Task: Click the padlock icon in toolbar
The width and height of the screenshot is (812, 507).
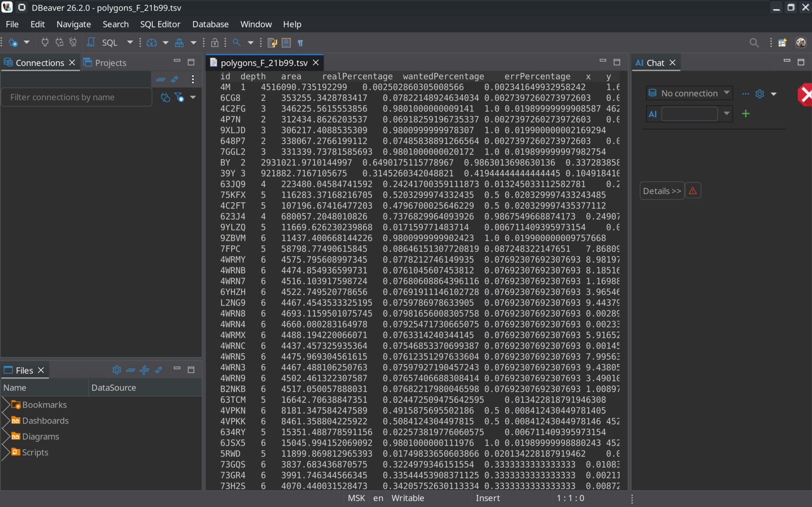Action: (x=215, y=43)
